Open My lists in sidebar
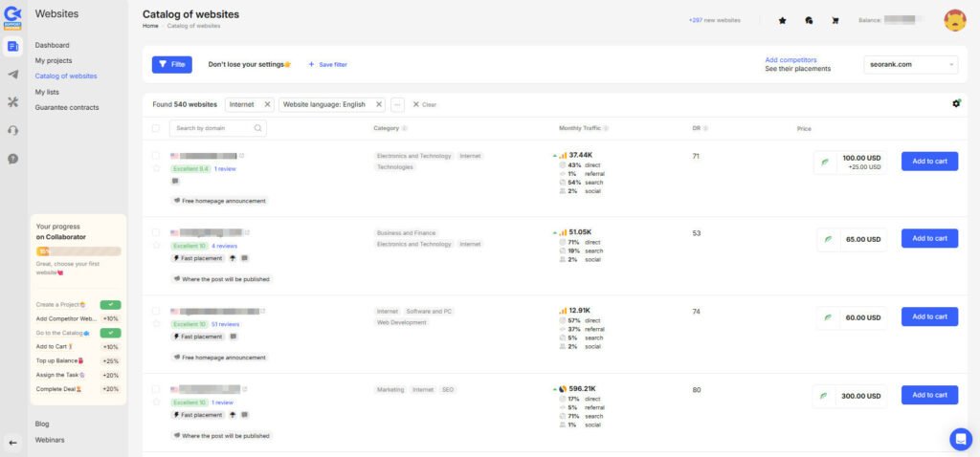Viewport: 980px width, 457px height. pos(47,92)
